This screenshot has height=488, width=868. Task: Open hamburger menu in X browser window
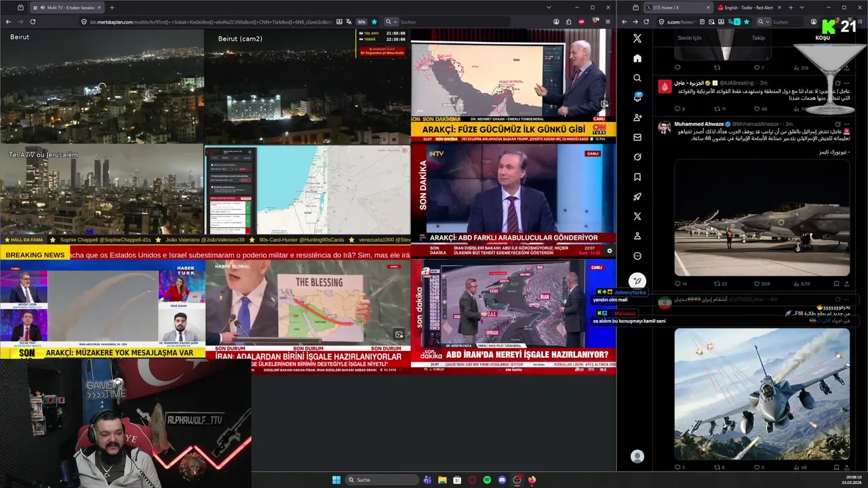pyautogui.click(x=859, y=22)
